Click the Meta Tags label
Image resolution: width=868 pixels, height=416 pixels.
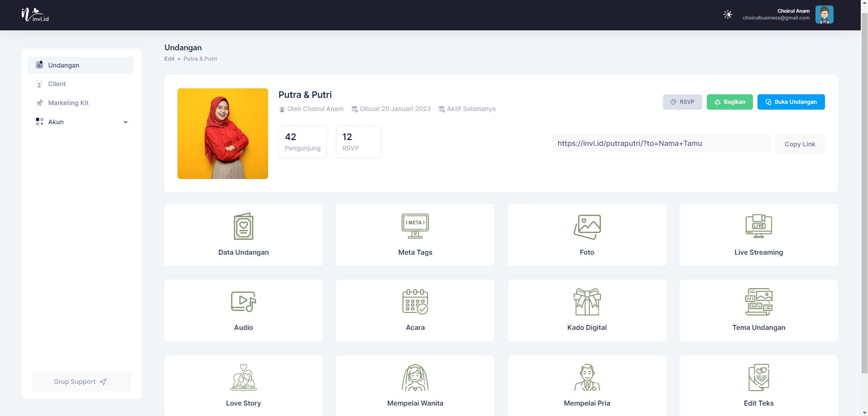click(415, 252)
